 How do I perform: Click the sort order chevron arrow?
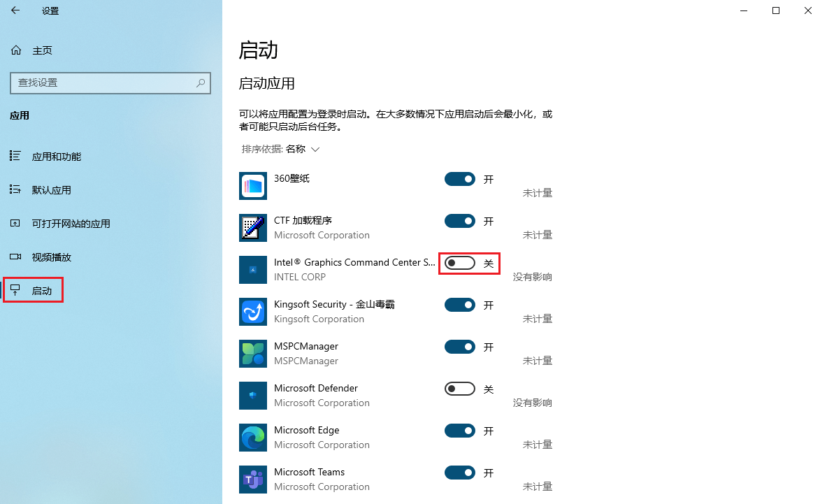315,149
